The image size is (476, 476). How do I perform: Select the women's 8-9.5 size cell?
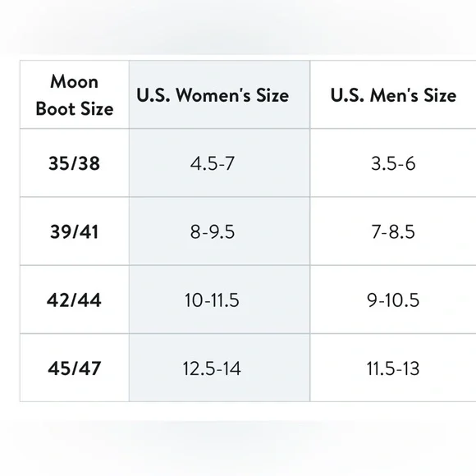click(x=219, y=231)
